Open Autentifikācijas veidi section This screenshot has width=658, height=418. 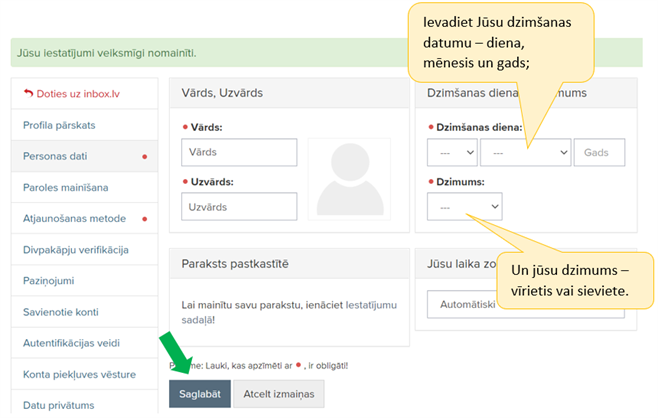point(80,343)
